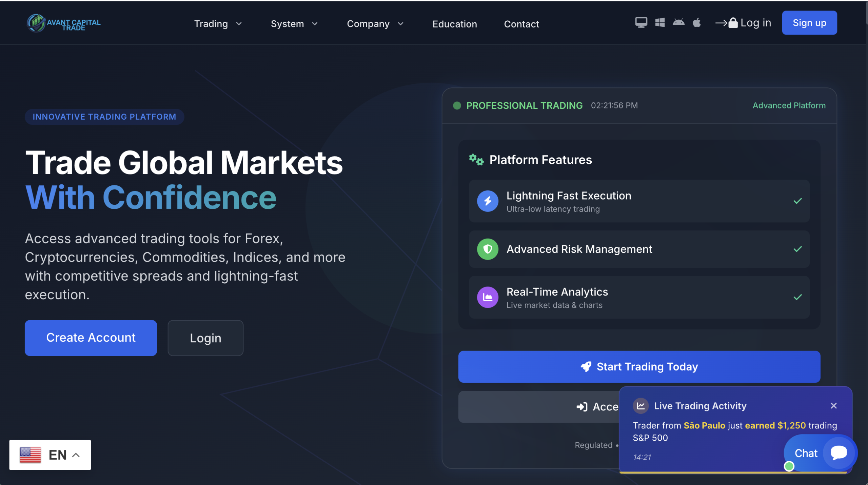Click the Advanced Risk Management checkmark
868x485 pixels.
point(797,249)
